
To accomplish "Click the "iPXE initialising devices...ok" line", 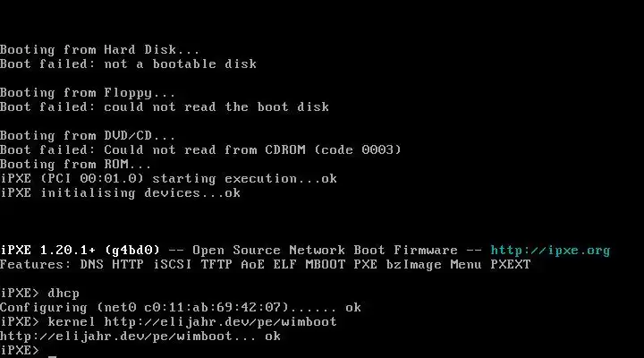I will pyautogui.click(x=121, y=193).
